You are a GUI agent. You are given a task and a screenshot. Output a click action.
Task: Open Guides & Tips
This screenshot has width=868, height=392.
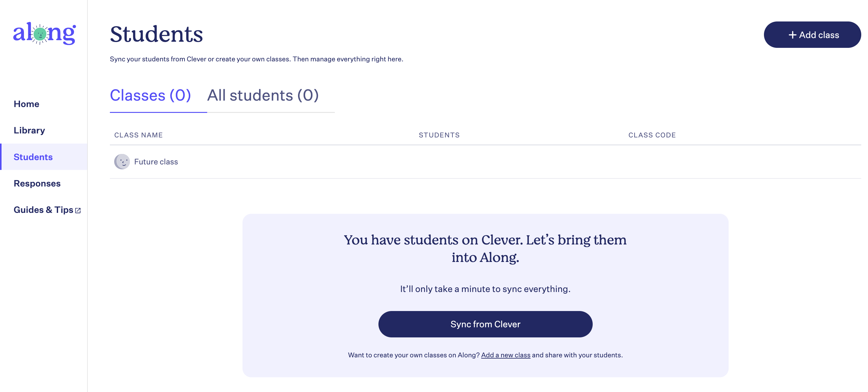(x=44, y=210)
